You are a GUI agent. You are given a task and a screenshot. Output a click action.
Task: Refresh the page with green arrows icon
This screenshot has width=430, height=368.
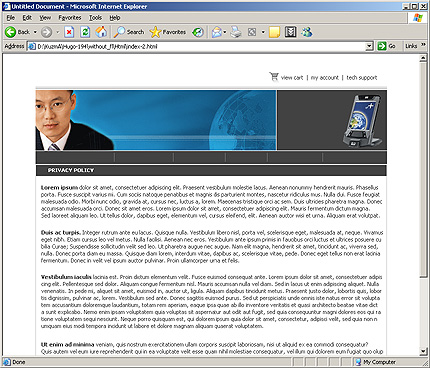pos(85,32)
